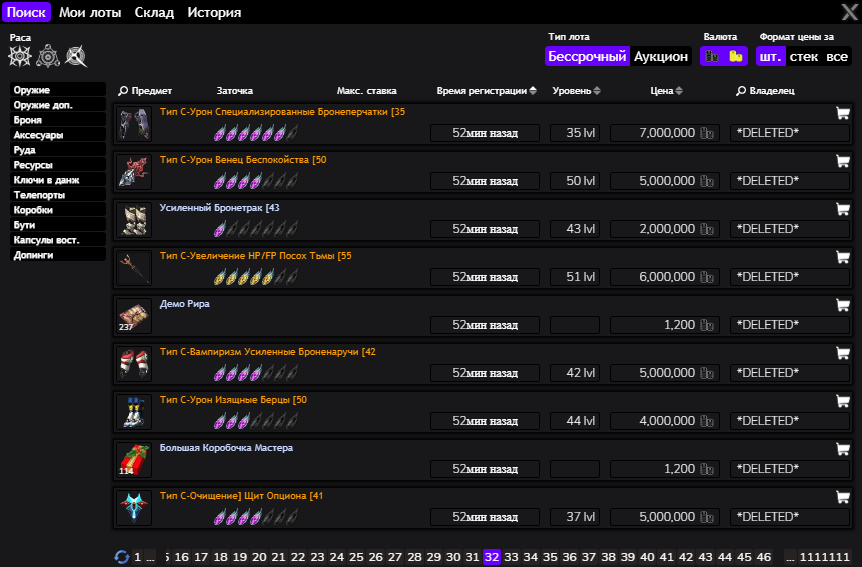Open the Мои лоты tab
The height and width of the screenshot is (567, 862).
pos(90,12)
